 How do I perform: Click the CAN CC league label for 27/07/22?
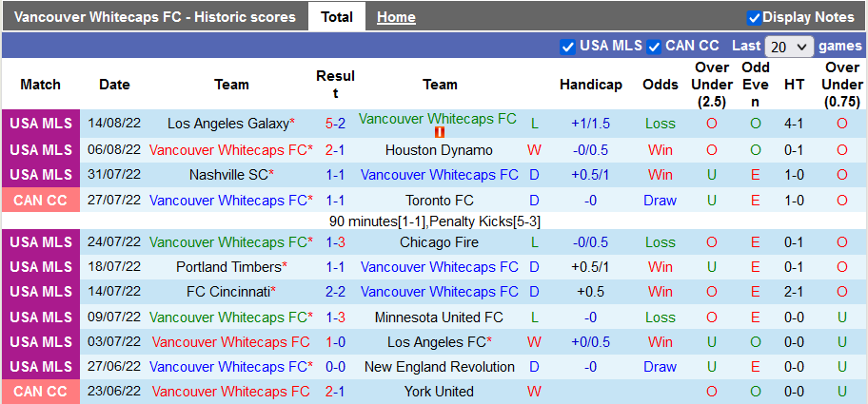click(x=40, y=201)
